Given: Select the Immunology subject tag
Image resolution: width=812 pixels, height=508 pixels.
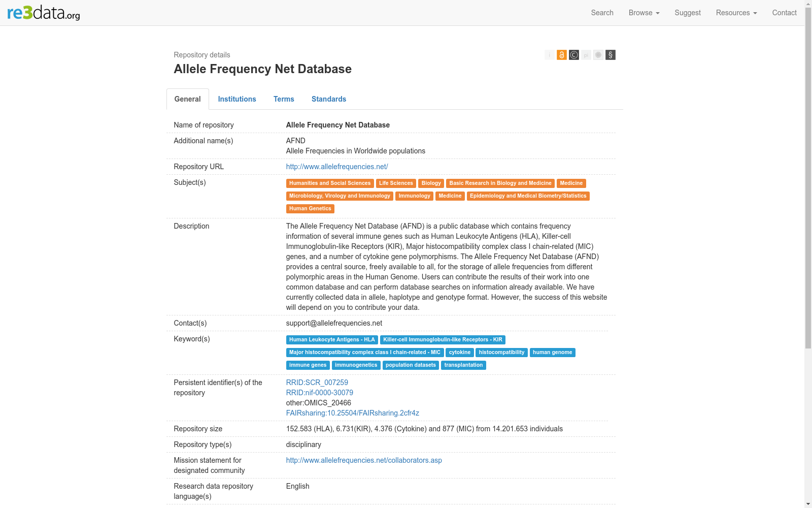Looking at the screenshot, I should tap(415, 196).
